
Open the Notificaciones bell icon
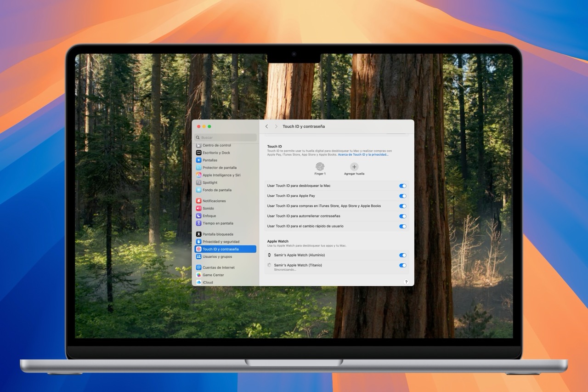[x=198, y=201]
